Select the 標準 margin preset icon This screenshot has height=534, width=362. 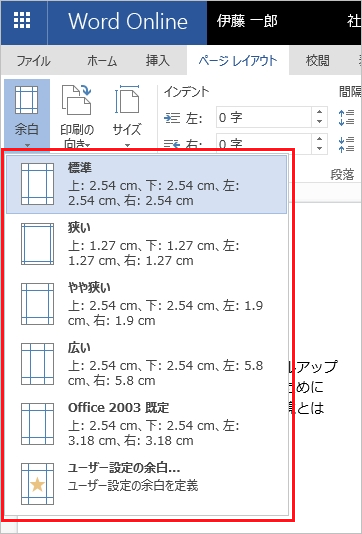[x=37, y=184]
